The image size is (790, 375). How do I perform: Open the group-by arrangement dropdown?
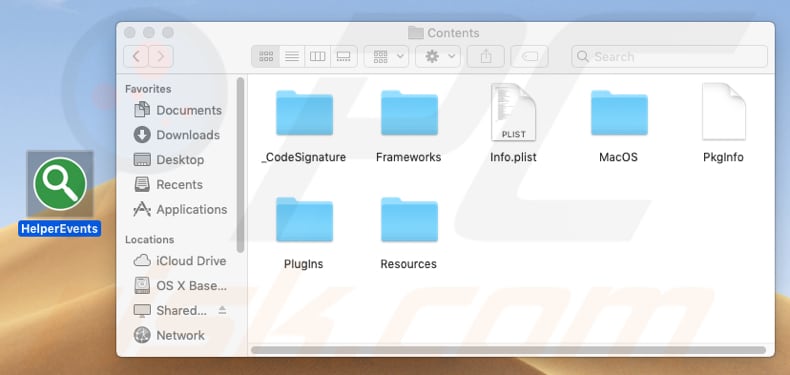386,56
